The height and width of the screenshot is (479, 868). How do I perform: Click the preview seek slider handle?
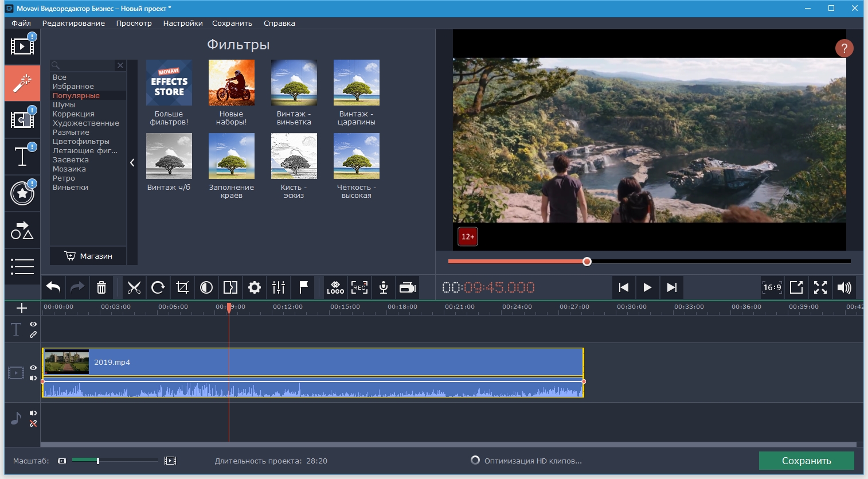pyautogui.click(x=587, y=262)
